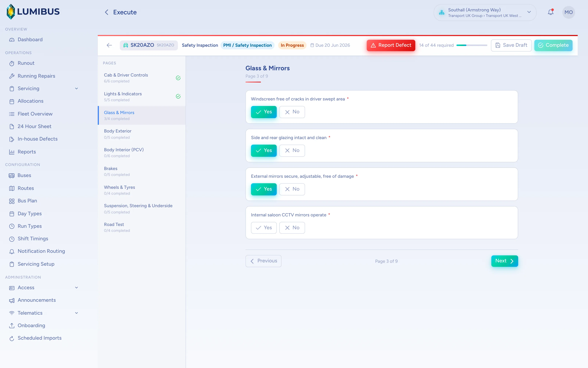
Task: Open Suspension, Steering & Underside page
Action: coord(142,209)
